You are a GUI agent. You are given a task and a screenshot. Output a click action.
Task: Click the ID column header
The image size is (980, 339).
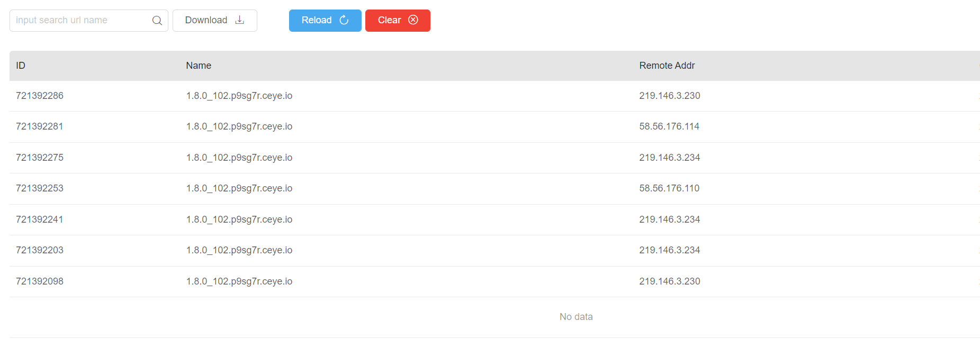tap(21, 66)
